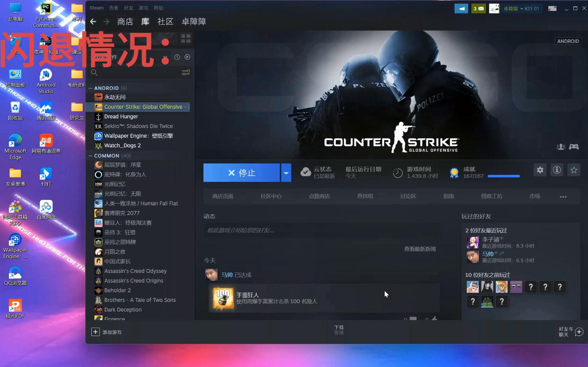Open the Steam menu
This screenshot has width=588, height=367.
[x=96, y=8]
